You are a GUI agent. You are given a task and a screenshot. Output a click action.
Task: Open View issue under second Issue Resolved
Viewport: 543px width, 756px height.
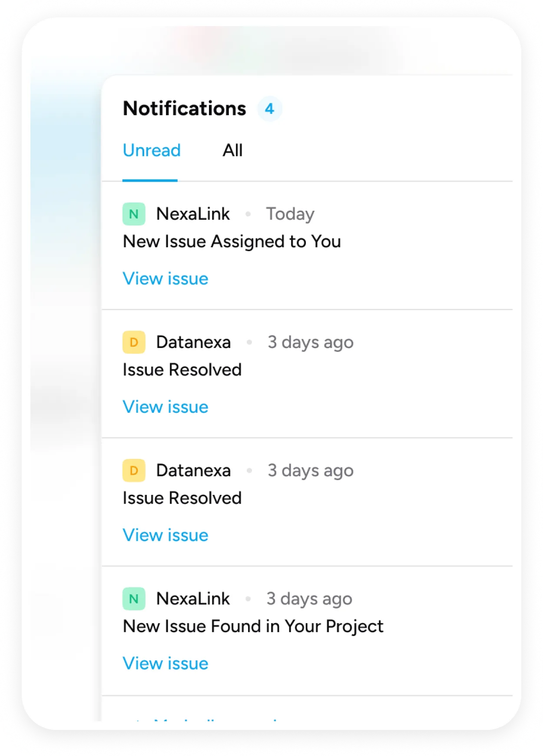tap(166, 535)
